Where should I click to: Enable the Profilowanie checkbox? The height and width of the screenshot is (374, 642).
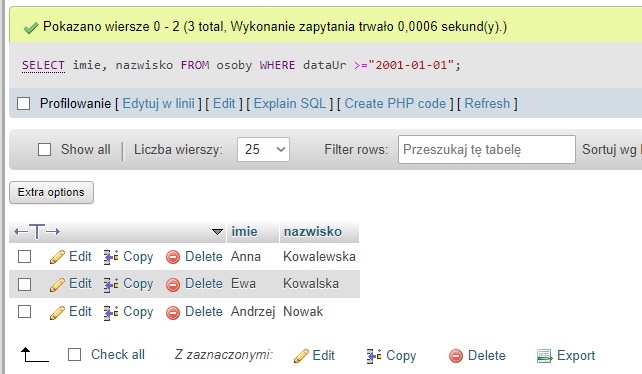coord(23,104)
